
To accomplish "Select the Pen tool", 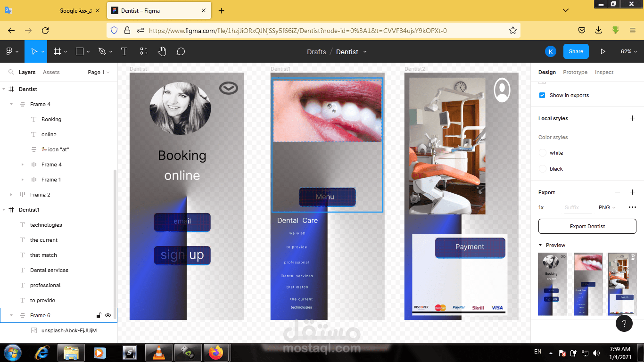I will (102, 51).
